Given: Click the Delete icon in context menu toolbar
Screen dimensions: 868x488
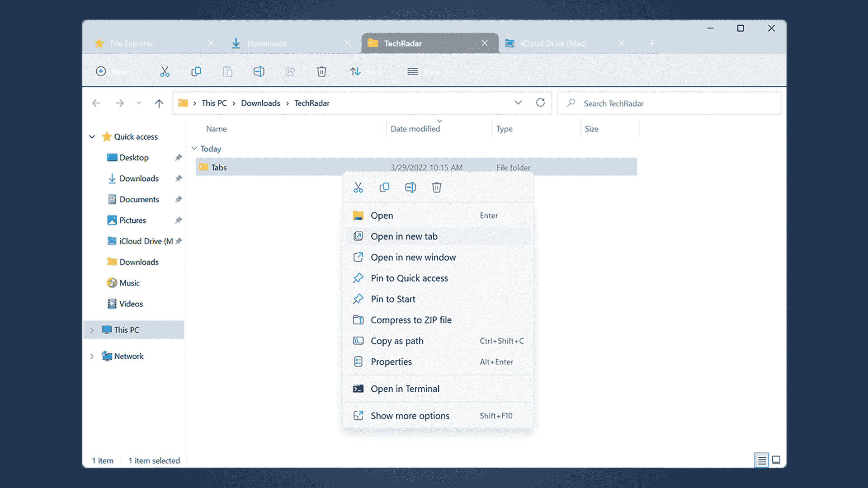Looking at the screenshot, I should pos(436,188).
